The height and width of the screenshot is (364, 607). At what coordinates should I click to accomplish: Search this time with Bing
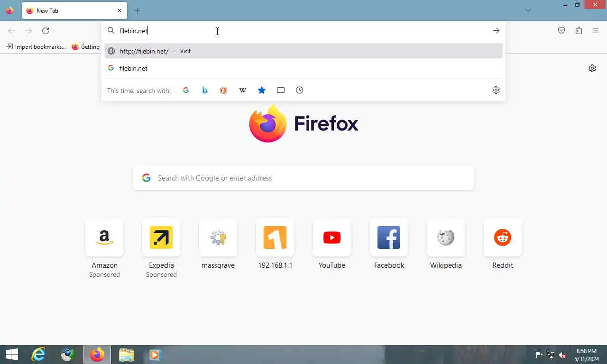205,90
